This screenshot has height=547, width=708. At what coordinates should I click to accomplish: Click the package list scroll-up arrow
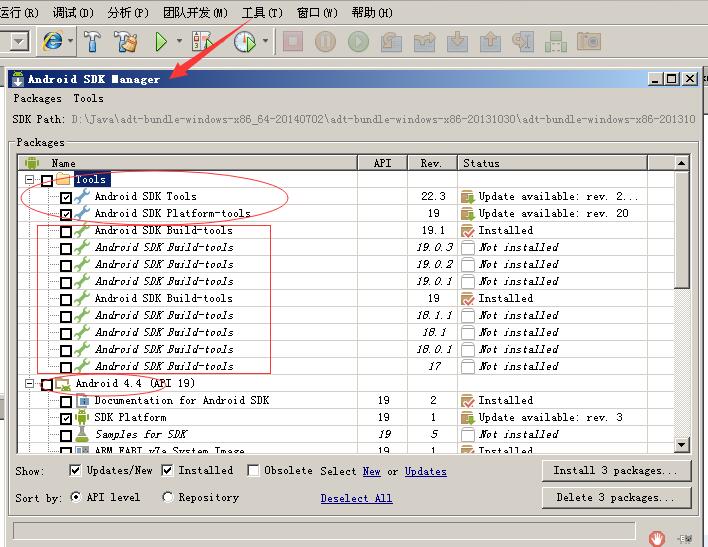681,163
